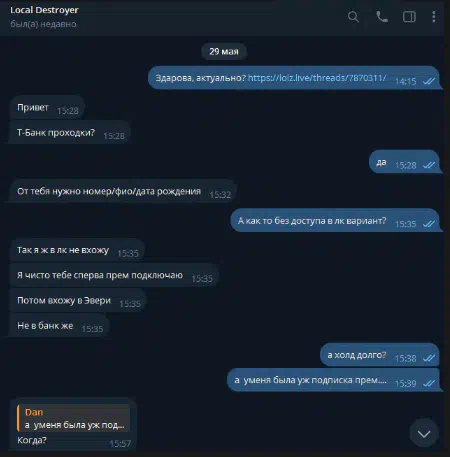This screenshot has width=450, height=457.
Task: Click the read checkmarks on the 'да' message
Action: [429, 165]
